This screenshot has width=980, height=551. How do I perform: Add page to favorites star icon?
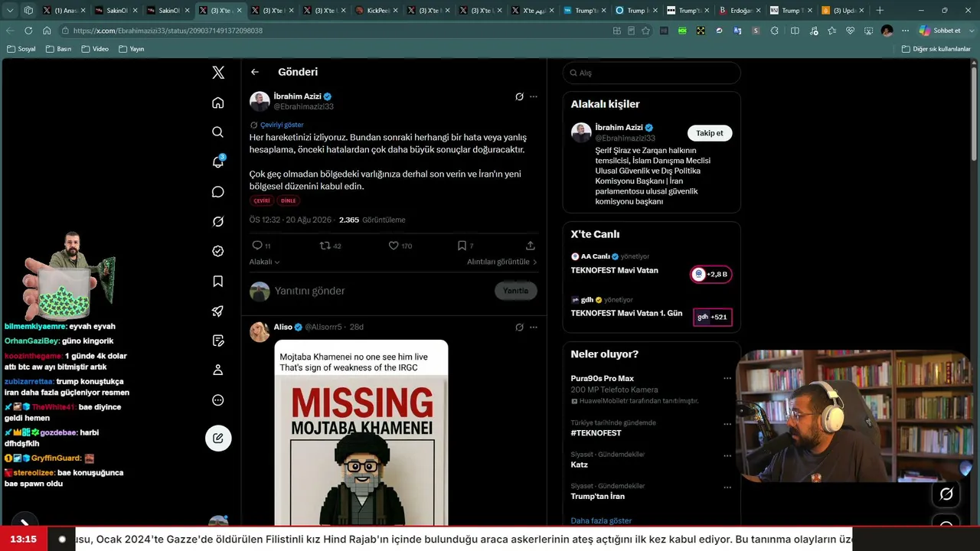(x=646, y=31)
